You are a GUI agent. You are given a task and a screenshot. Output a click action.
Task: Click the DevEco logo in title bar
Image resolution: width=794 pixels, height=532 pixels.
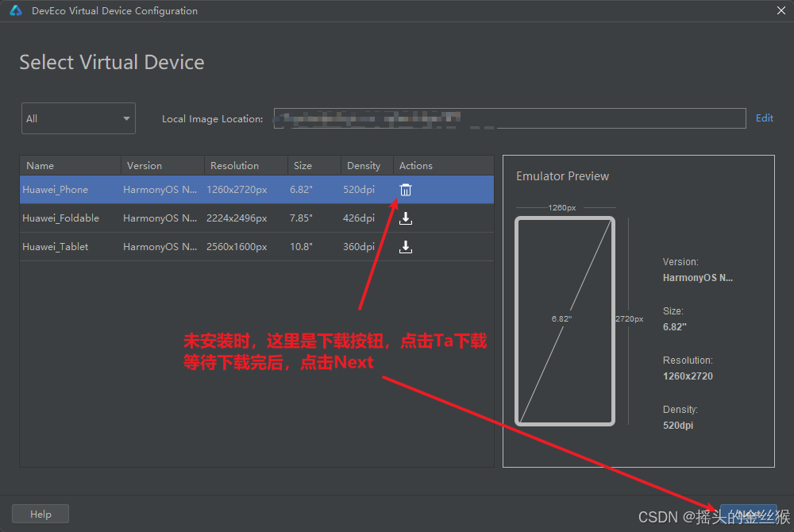click(x=16, y=10)
